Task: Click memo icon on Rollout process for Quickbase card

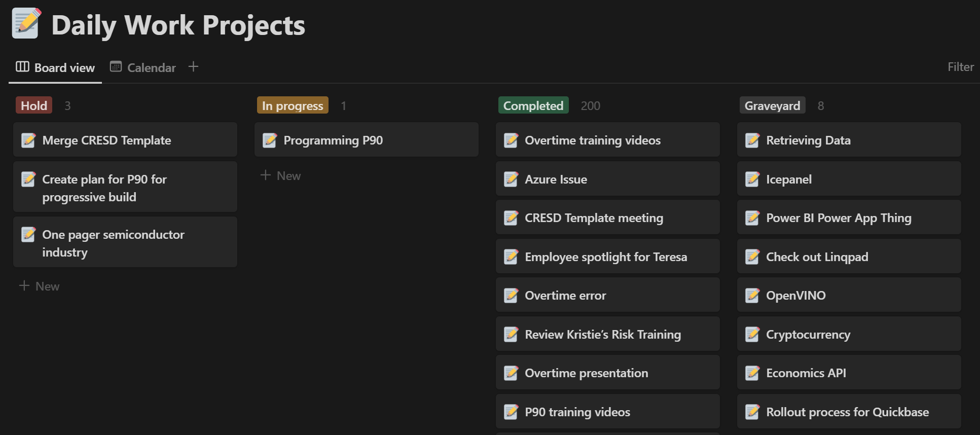Action: click(x=752, y=412)
